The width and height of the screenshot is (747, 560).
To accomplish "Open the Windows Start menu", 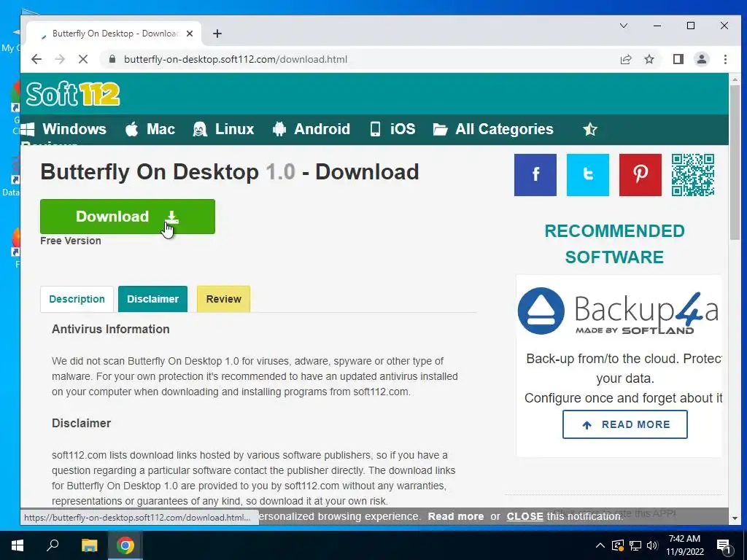I will 18,545.
